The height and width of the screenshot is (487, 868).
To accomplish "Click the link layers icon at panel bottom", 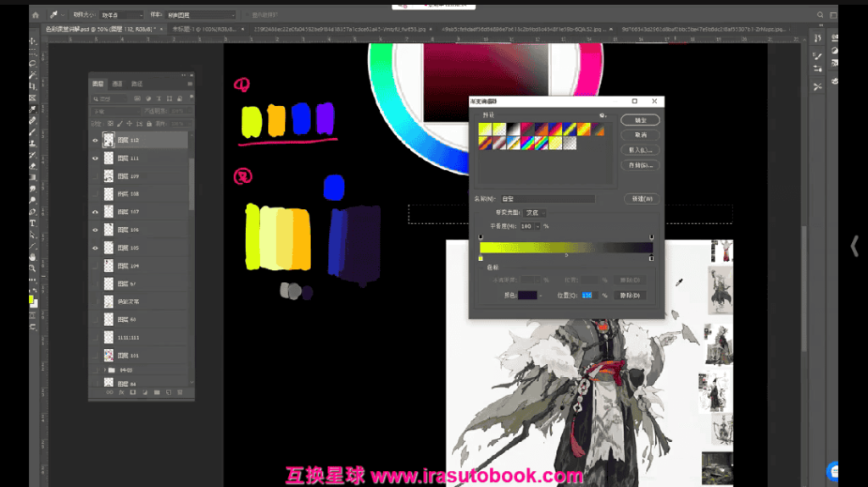I will click(x=109, y=392).
